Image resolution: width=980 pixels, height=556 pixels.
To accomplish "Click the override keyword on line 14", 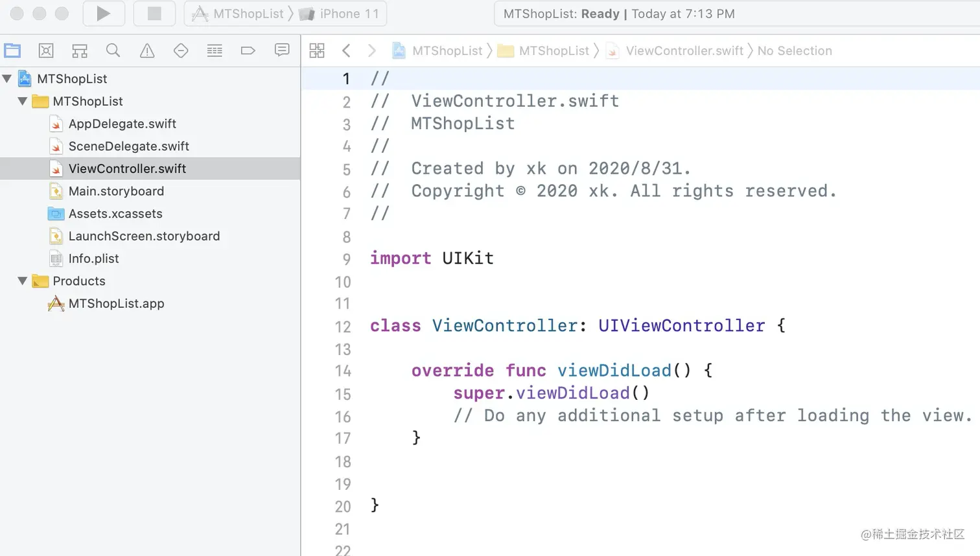I will [452, 370].
